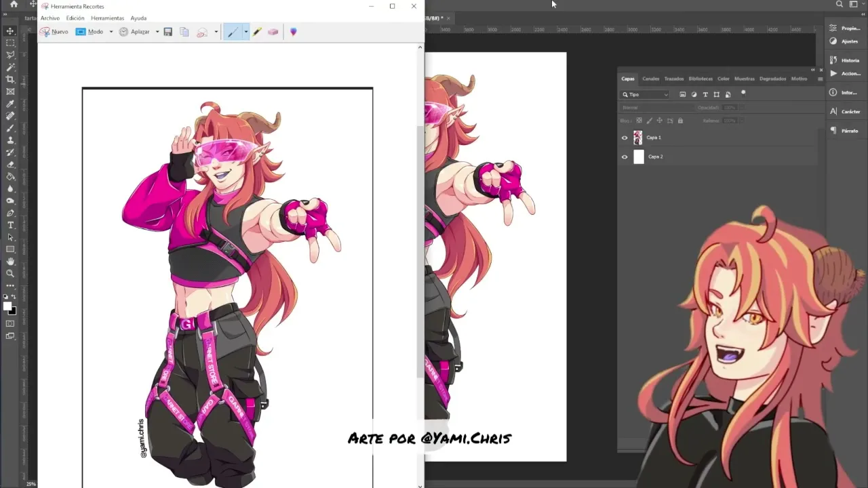Select the Path Selection tool

point(10,237)
